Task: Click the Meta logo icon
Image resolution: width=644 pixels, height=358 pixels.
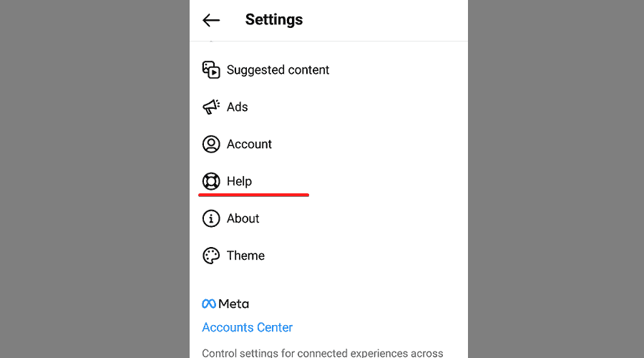Action: pyautogui.click(x=209, y=304)
